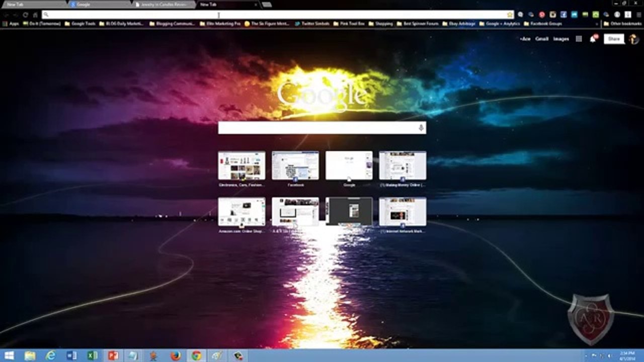Open the Google Tools bookmark folder
Image resolution: width=644 pixels, height=362 pixels.
pyautogui.click(x=80, y=24)
